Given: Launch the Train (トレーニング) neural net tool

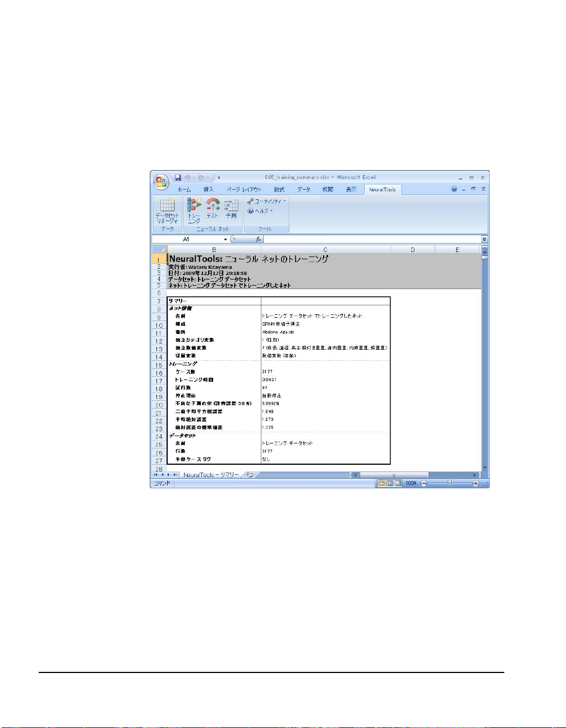Looking at the screenshot, I should [x=194, y=210].
